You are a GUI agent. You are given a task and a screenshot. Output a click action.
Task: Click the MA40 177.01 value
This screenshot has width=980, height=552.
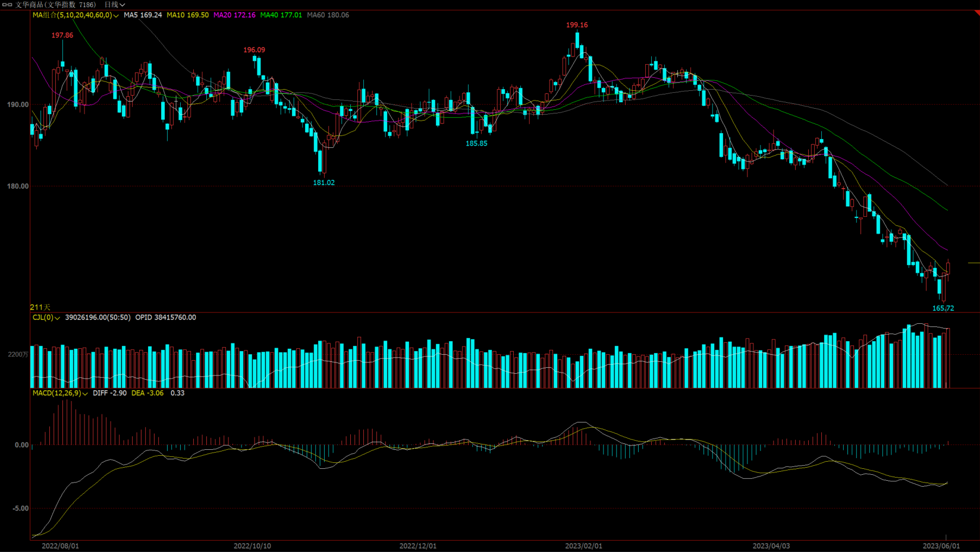pyautogui.click(x=281, y=15)
